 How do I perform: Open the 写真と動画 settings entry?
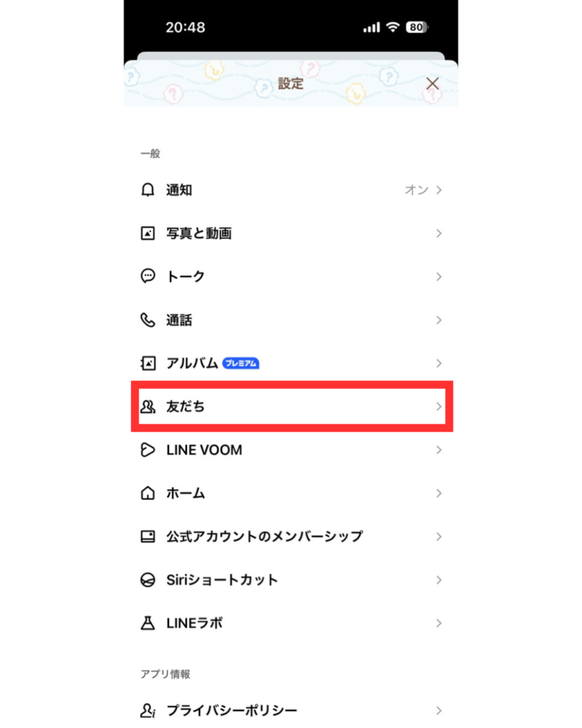pos(291,233)
